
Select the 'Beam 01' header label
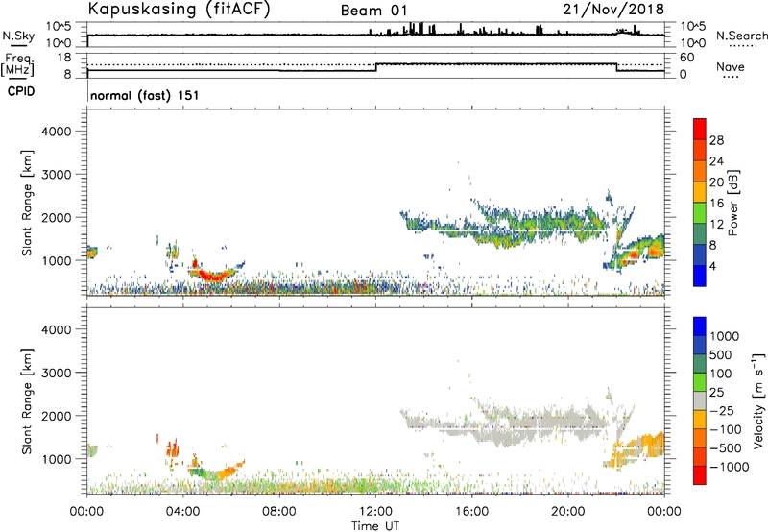point(373,11)
